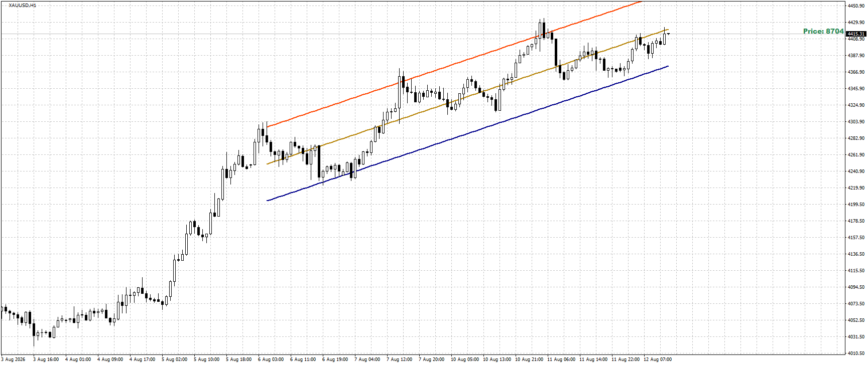Click the 4115.50 price scale label
Viewport: 868px width, 365px height.
pos(856,271)
